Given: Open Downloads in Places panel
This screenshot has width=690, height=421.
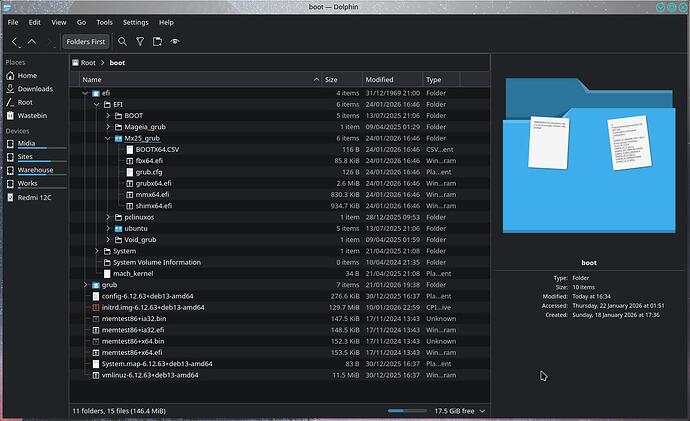Looking at the screenshot, I should [x=34, y=89].
